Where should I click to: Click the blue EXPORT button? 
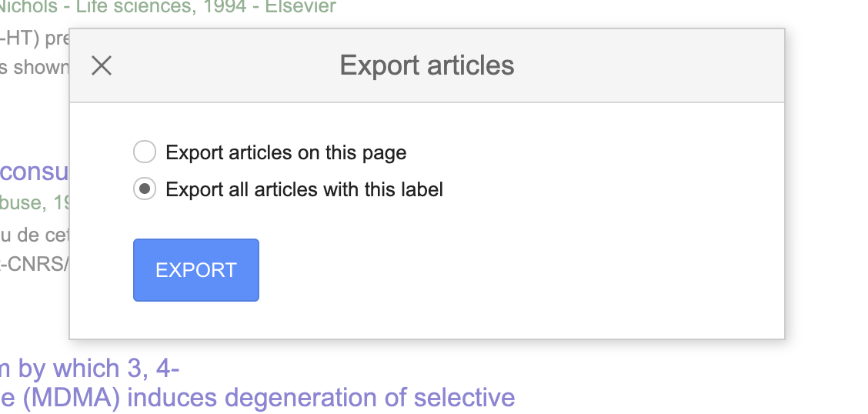click(x=196, y=270)
